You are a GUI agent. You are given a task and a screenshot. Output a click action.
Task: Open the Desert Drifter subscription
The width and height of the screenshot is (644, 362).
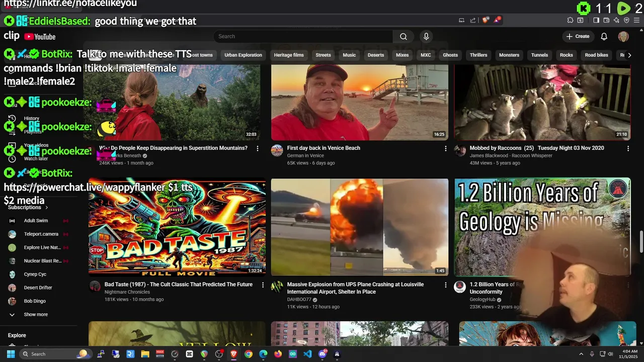pyautogui.click(x=36, y=288)
